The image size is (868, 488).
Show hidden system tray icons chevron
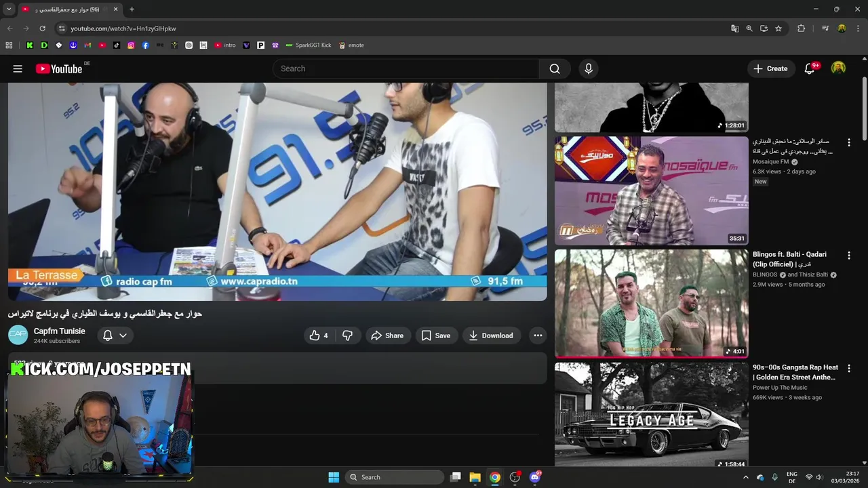(746, 477)
